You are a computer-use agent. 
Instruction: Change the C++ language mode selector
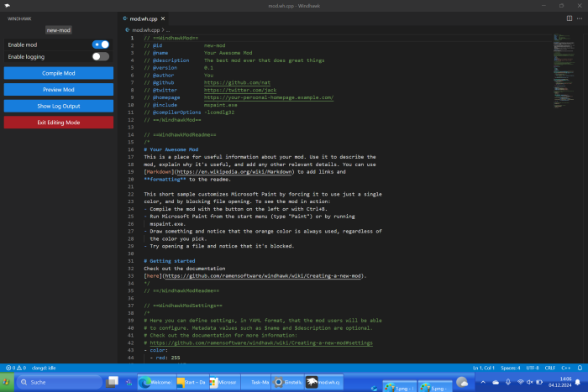click(564, 368)
